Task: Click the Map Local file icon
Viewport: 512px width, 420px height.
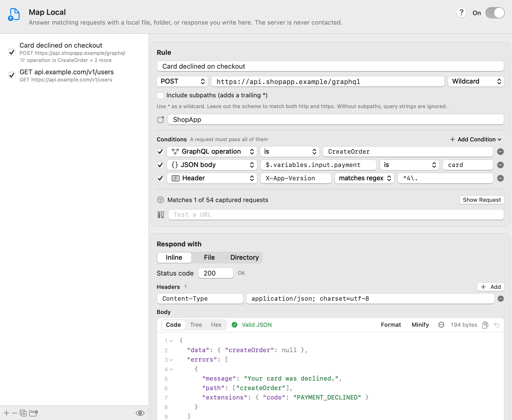Action: coord(14,14)
